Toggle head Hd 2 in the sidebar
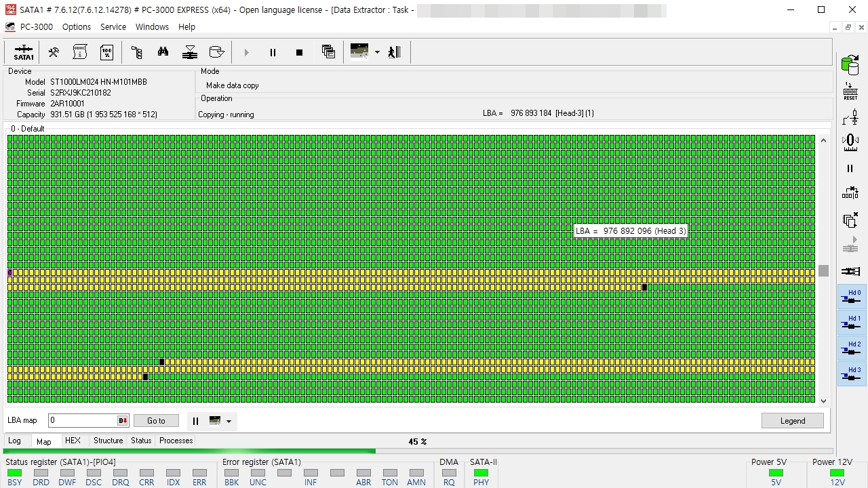868x488 pixels. [852, 348]
